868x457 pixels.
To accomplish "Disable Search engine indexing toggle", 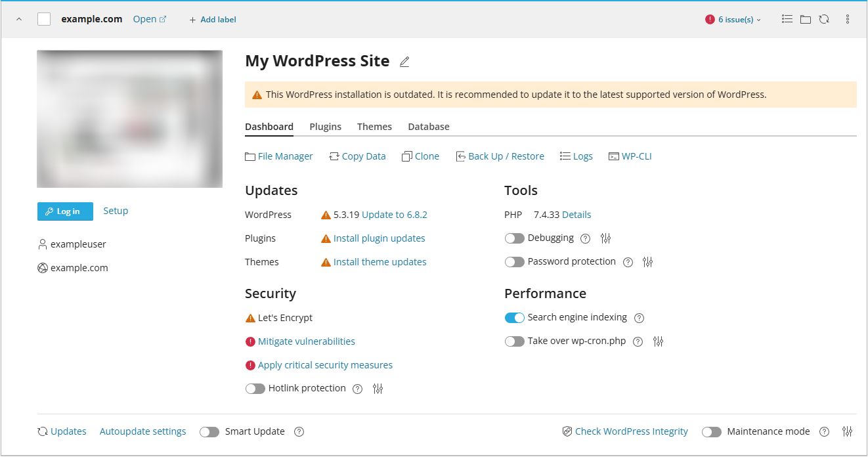I will 515,318.
